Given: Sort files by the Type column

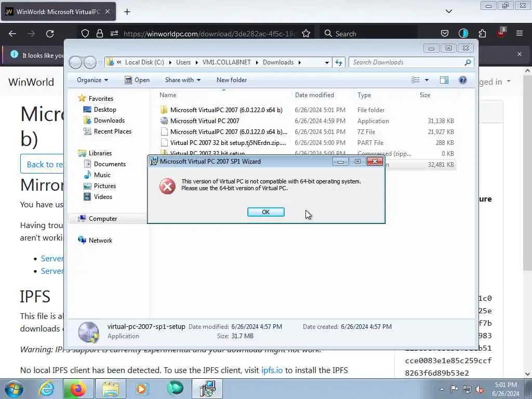Looking at the screenshot, I should coord(364,95).
